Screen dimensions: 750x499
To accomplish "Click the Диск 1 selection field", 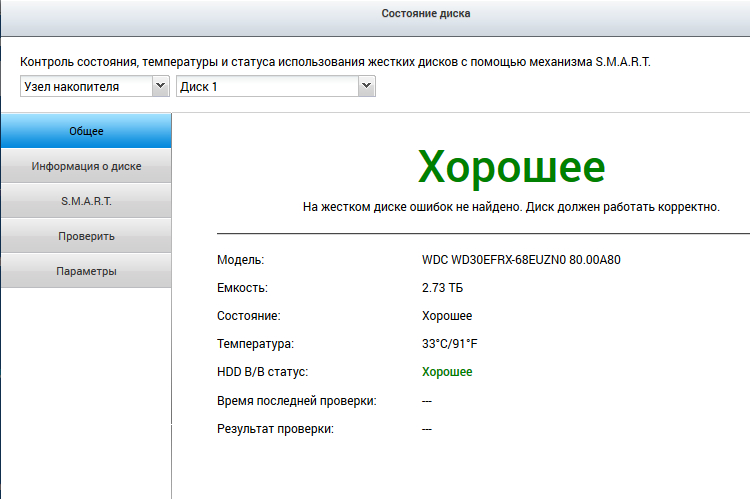I will (267, 87).
